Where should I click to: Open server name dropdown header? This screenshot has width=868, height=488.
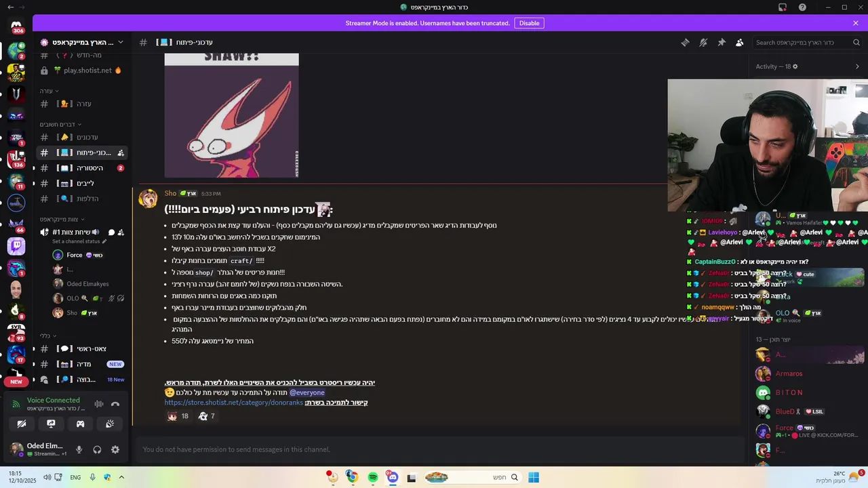click(x=81, y=42)
